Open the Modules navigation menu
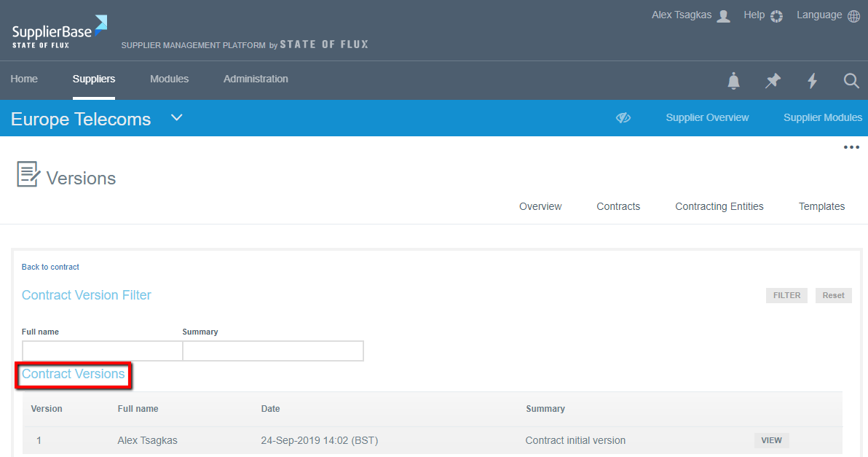Screen dimensions: 868x457 (x=169, y=79)
